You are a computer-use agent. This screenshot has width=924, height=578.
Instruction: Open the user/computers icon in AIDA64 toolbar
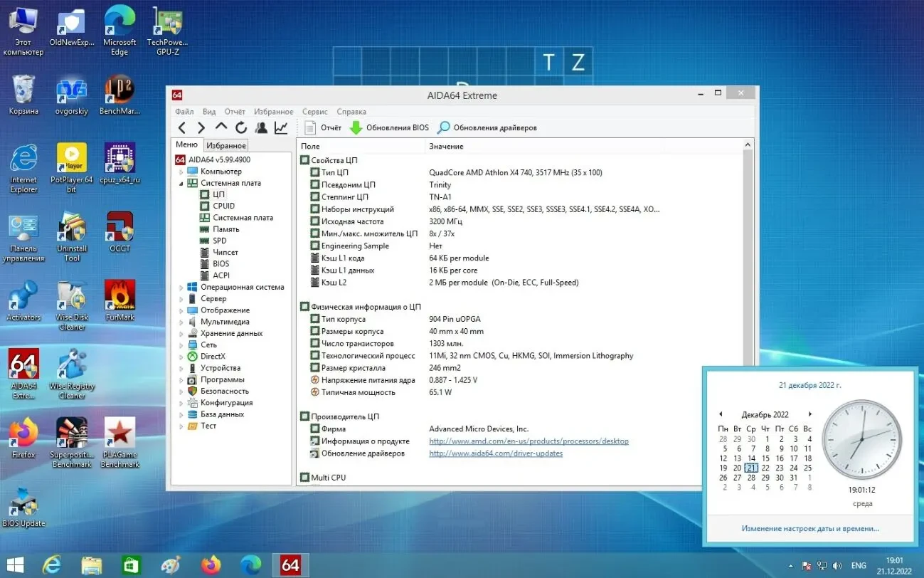[x=261, y=128]
